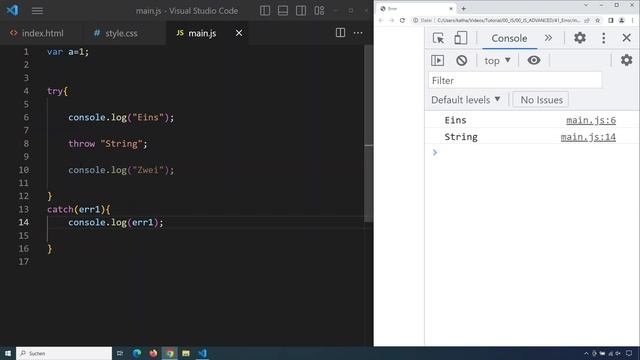Close the DevTools panel
This screenshot has height=360, width=640.
[x=627, y=38]
